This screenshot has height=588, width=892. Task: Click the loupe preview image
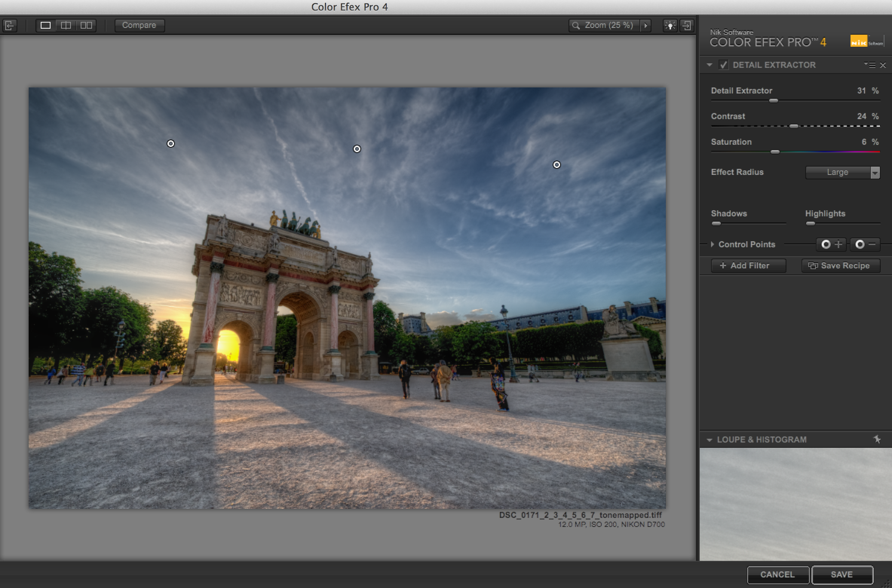tap(795, 504)
